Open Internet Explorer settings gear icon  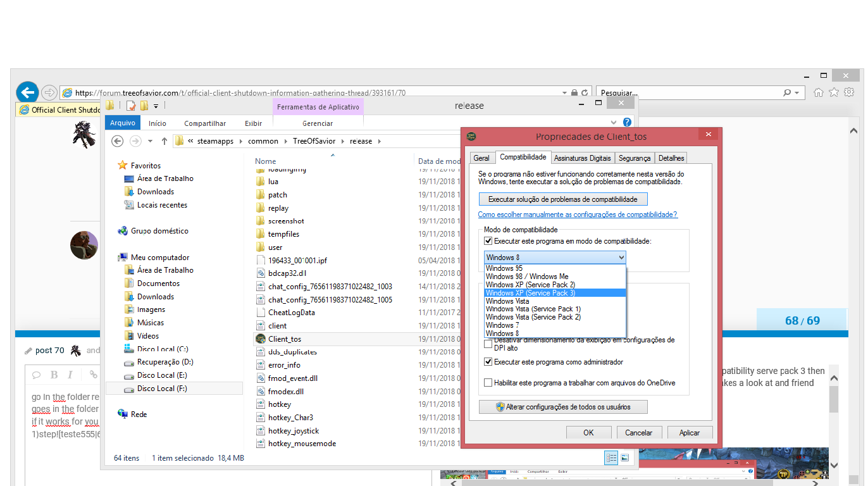pyautogui.click(x=849, y=92)
